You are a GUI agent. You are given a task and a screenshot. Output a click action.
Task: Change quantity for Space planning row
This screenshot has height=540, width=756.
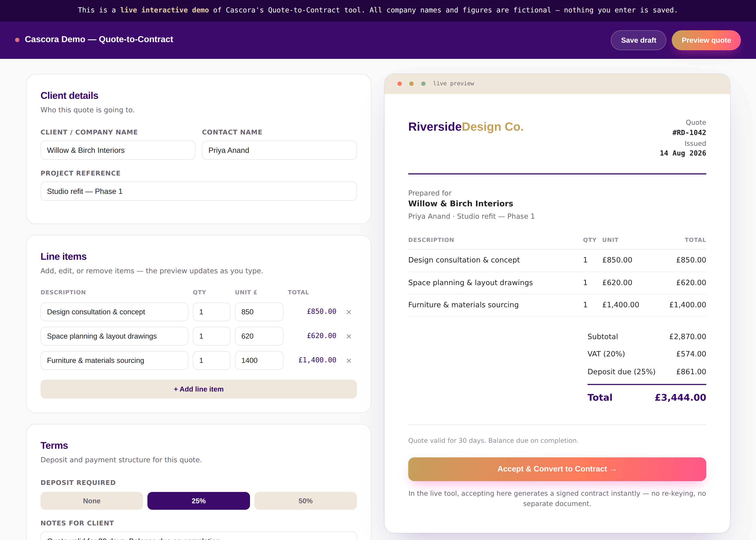click(211, 336)
